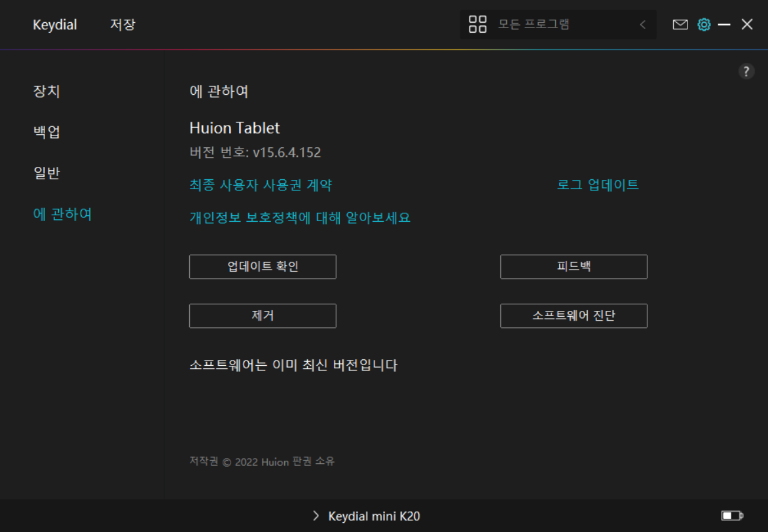Close the Huion Tablet window
Screen dimensions: 768x532
tap(747, 25)
